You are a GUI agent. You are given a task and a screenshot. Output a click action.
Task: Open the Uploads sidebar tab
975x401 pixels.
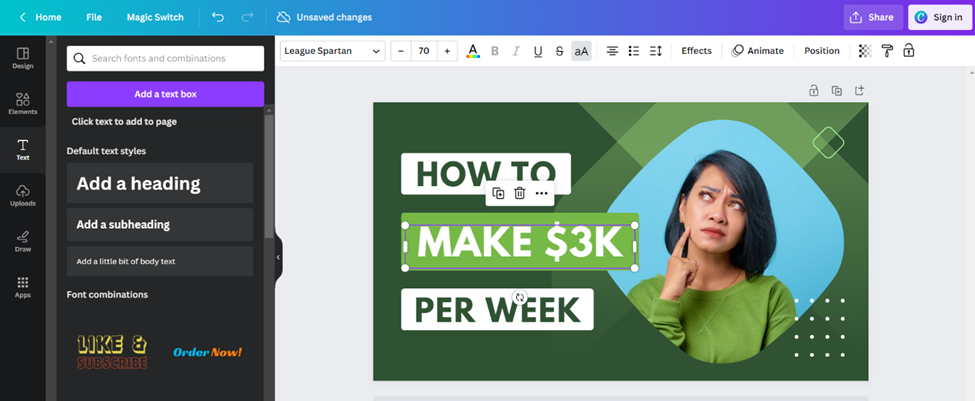tap(22, 195)
